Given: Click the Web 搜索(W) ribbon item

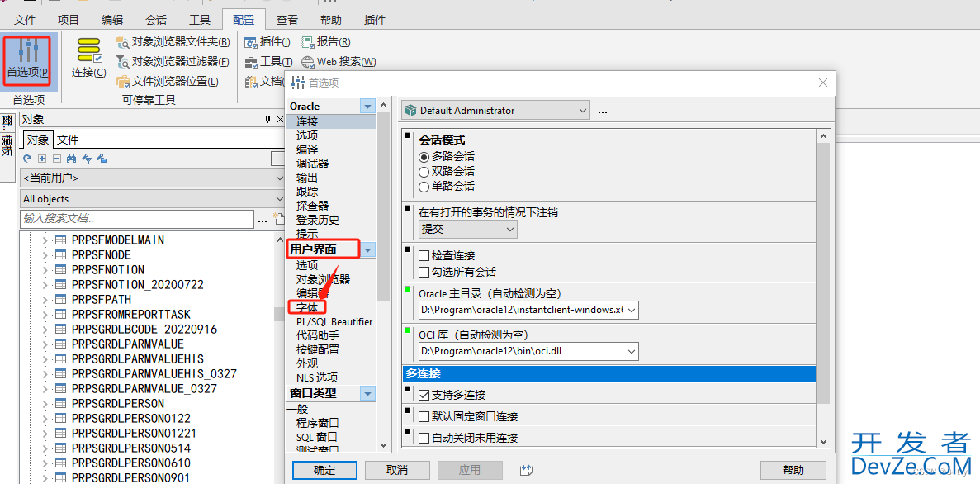Looking at the screenshot, I should click(x=339, y=62).
